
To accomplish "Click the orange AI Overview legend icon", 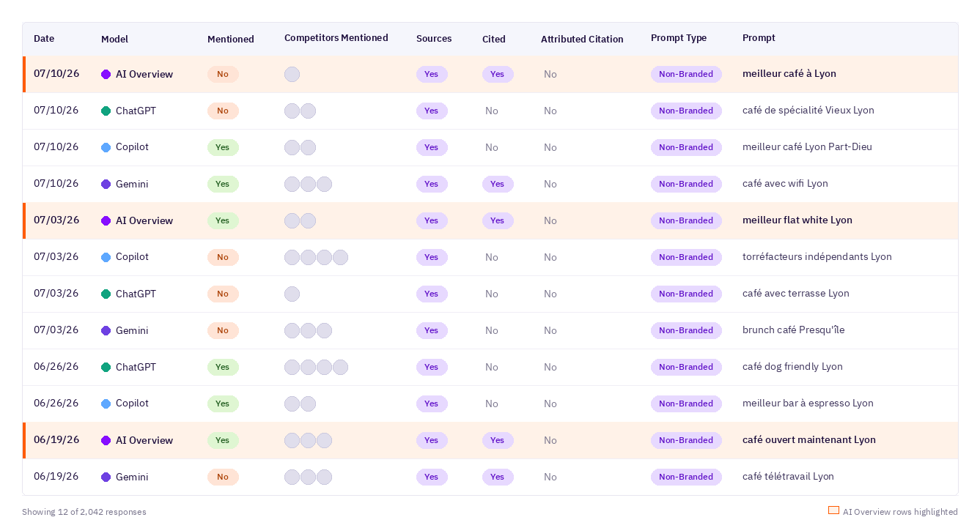I will pyautogui.click(x=833, y=510).
